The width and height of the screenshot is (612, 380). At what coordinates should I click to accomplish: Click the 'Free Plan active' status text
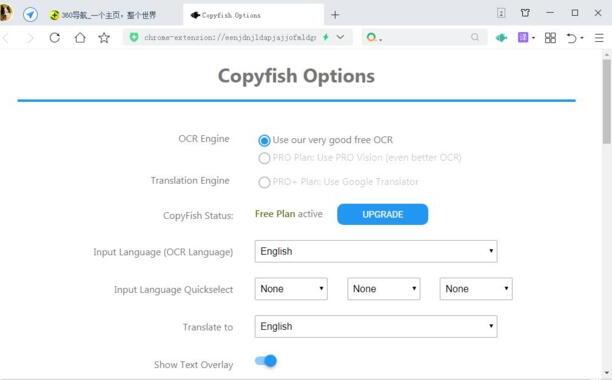(289, 214)
